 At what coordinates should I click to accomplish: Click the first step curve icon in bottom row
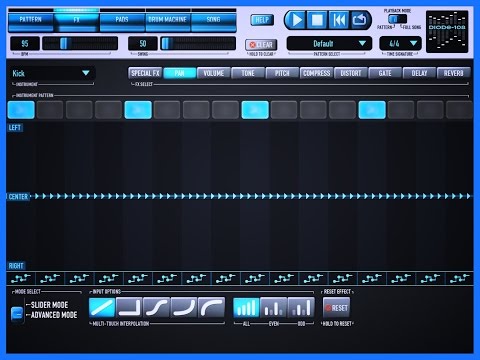21,278
